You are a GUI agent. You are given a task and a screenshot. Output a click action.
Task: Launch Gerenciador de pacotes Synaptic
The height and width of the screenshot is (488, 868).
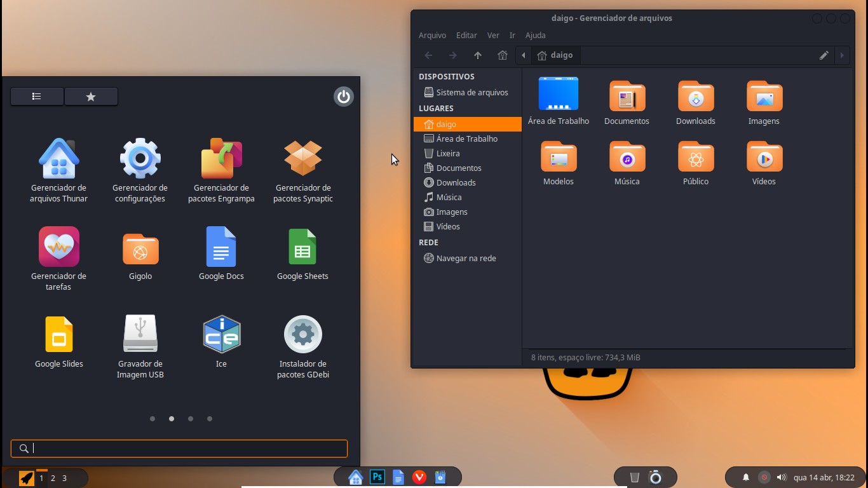coord(302,159)
